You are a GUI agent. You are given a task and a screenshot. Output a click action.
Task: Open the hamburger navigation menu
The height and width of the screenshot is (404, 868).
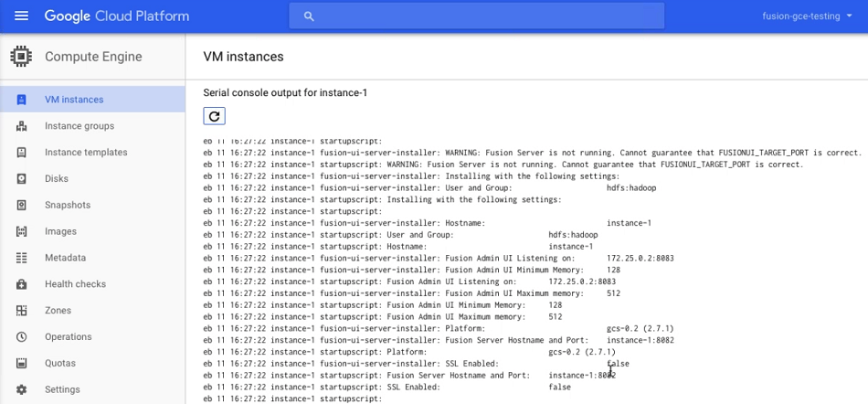[21, 16]
